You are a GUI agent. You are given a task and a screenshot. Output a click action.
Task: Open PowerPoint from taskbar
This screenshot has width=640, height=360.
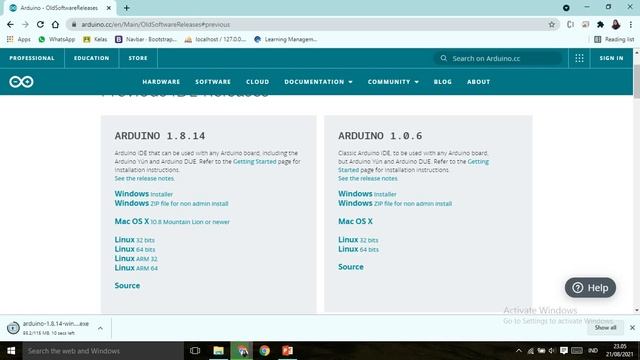[287, 351]
